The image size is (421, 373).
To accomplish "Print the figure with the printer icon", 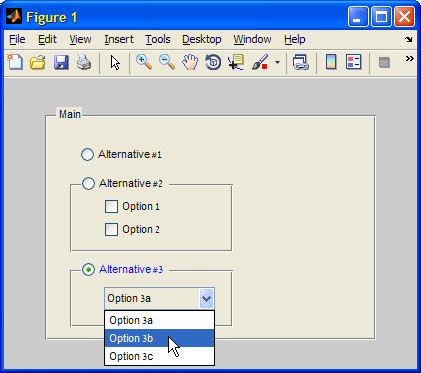I will pos(84,62).
